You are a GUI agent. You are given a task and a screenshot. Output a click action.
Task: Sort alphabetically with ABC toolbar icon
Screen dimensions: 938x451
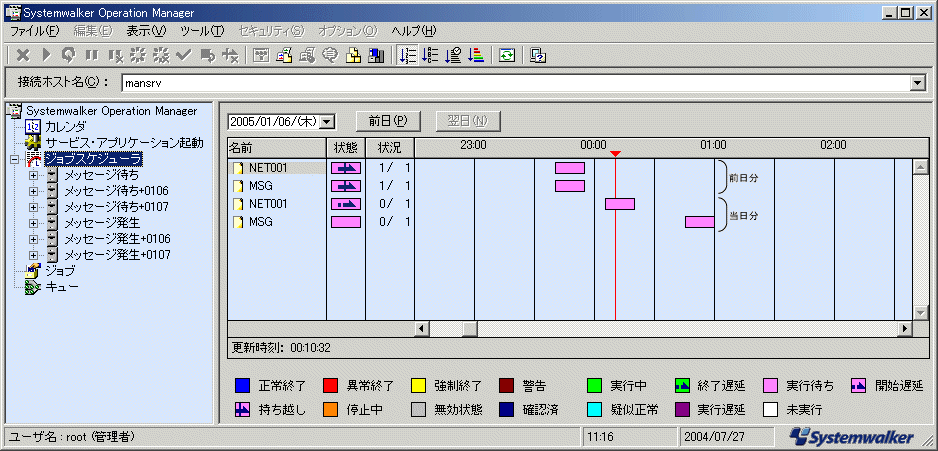point(430,56)
